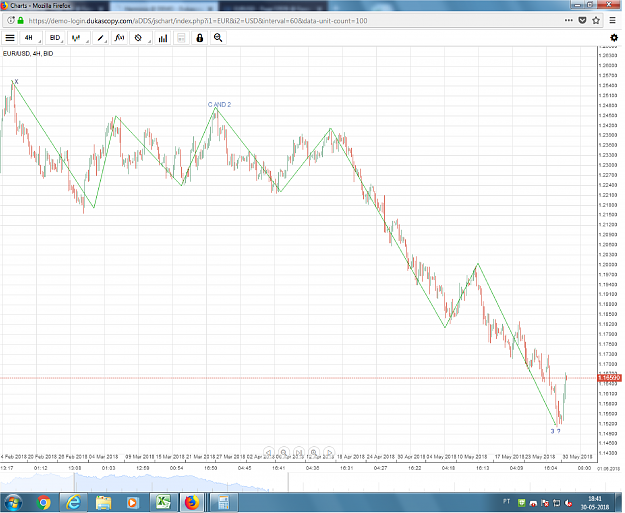Click the red current price tag on price axis
Screen dimensions: 625x513
(x=609, y=378)
